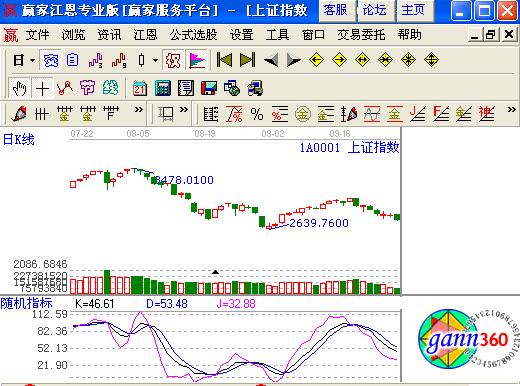
Task: Click the red J fan lines icon
Action: coord(418,114)
